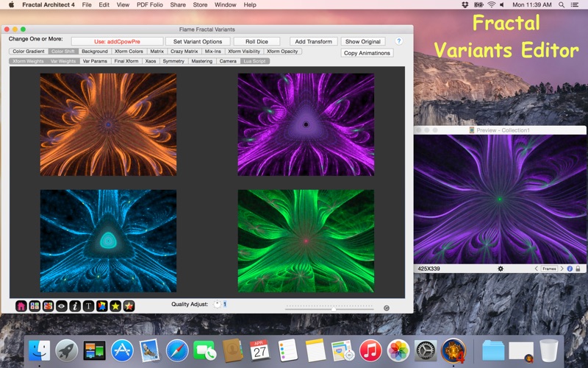This screenshot has width=588, height=368.
Task: Click the Show Original button
Action: point(363,41)
